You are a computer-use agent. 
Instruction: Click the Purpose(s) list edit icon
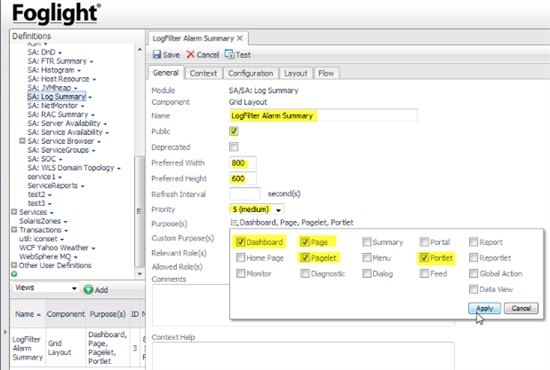234,222
